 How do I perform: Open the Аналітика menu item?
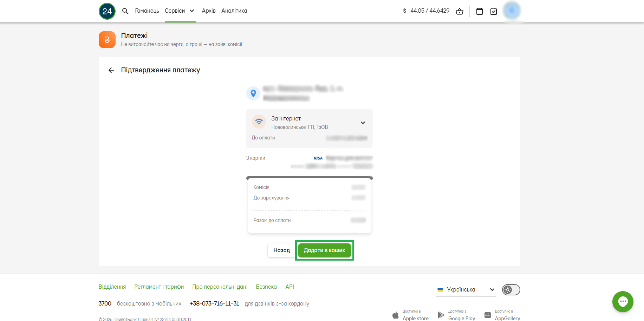pos(234,11)
